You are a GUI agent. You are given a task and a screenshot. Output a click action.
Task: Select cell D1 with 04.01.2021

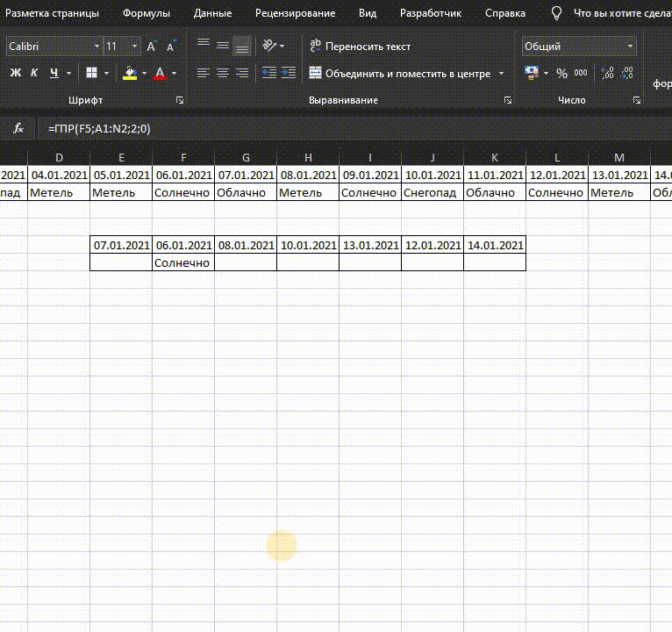point(59,175)
